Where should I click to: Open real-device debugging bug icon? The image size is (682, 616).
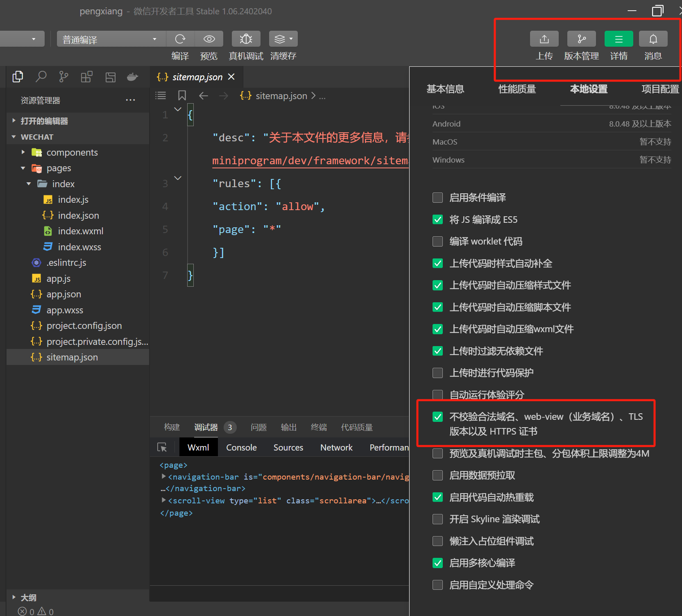point(246,39)
